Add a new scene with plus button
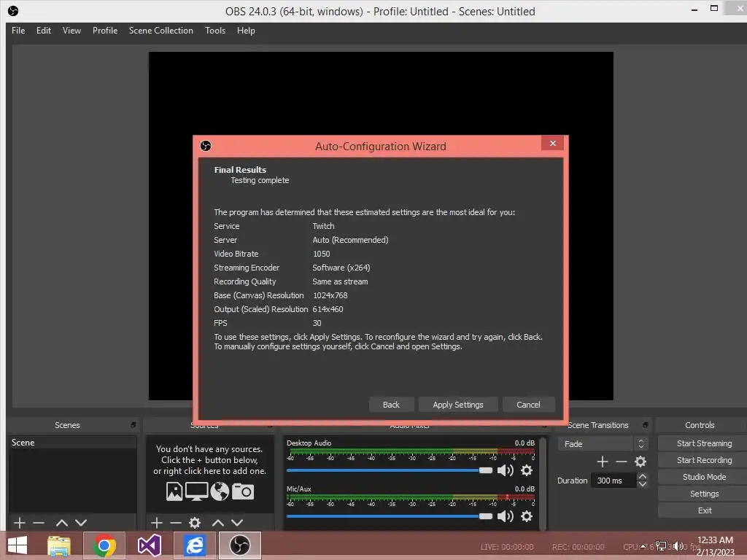 [20, 523]
